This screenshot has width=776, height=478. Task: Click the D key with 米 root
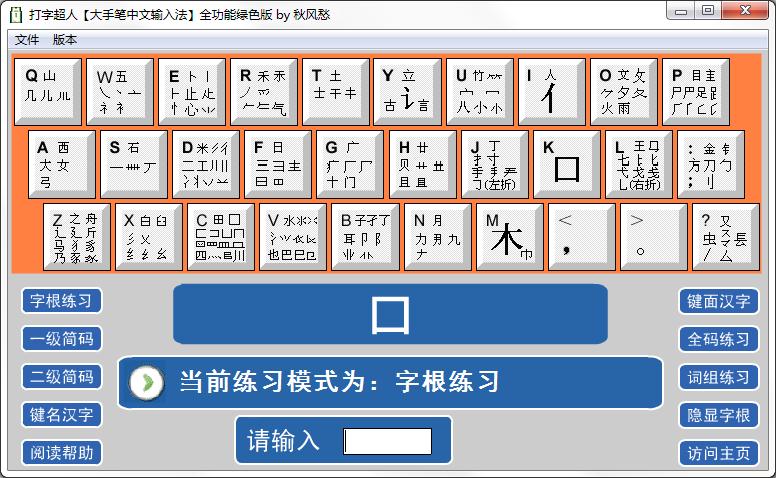tap(206, 164)
